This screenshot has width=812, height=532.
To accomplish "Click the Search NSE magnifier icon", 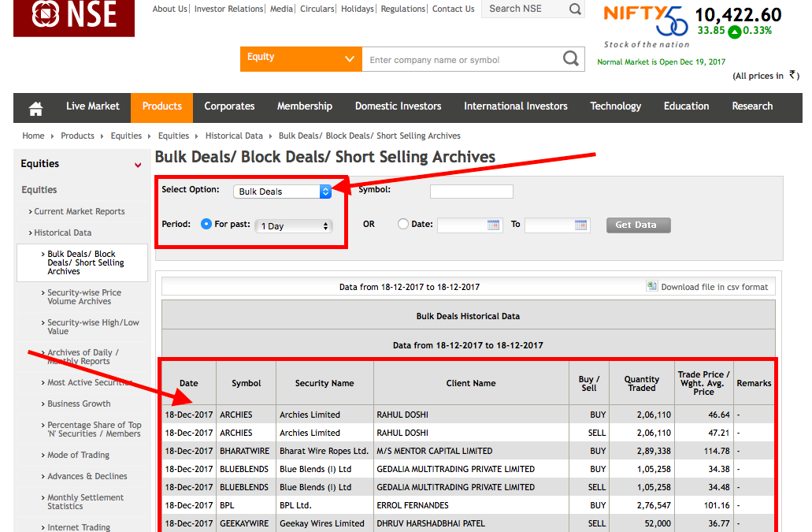I will point(575,9).
